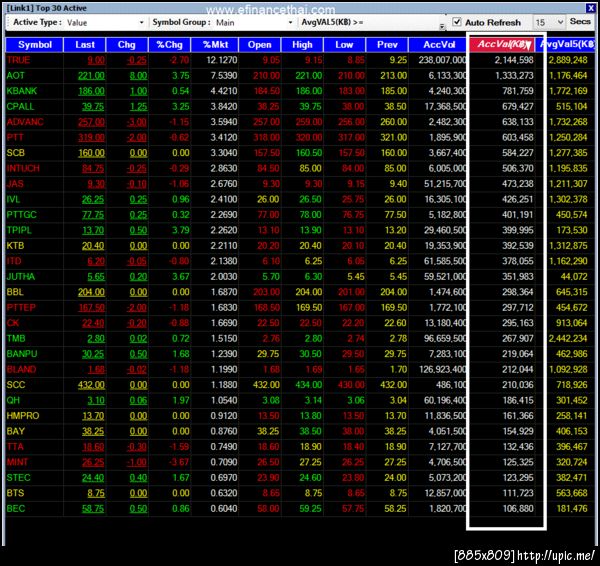Select the BLAND symbol

coord(21,370)
